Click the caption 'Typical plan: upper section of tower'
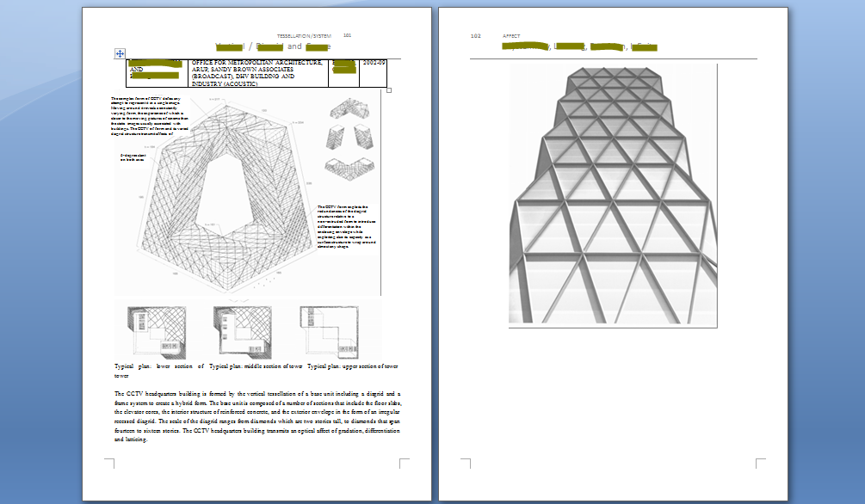This screenshot has height=504, width=865. click(x=353, y=366)
